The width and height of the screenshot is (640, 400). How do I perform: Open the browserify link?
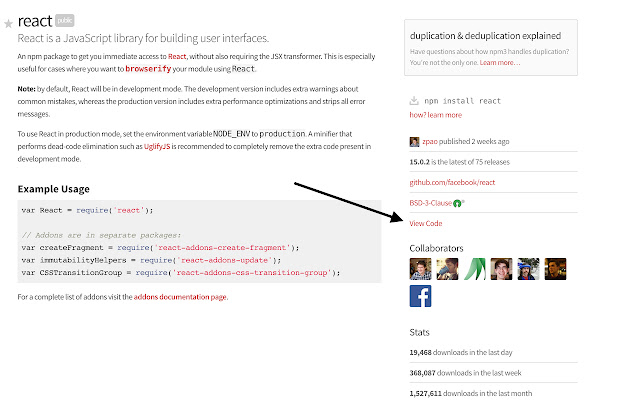(148, 69)
